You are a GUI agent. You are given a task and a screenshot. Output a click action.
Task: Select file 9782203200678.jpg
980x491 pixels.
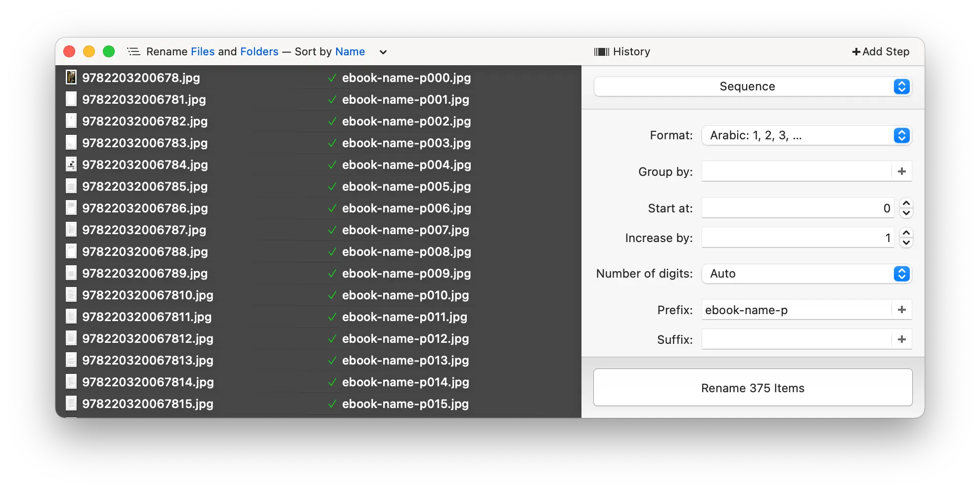[141, 78]
